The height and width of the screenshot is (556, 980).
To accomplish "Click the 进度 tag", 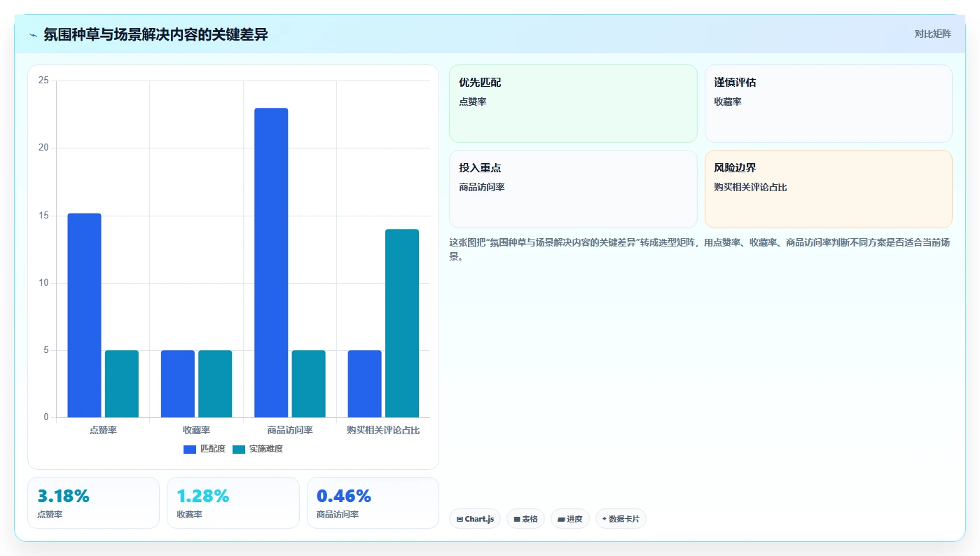I will [x=570, y=519].
